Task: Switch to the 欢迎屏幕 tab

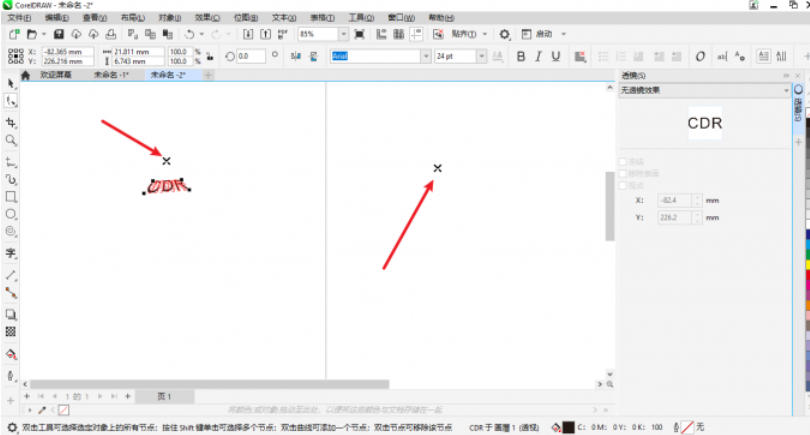Action: coord(56,75)
